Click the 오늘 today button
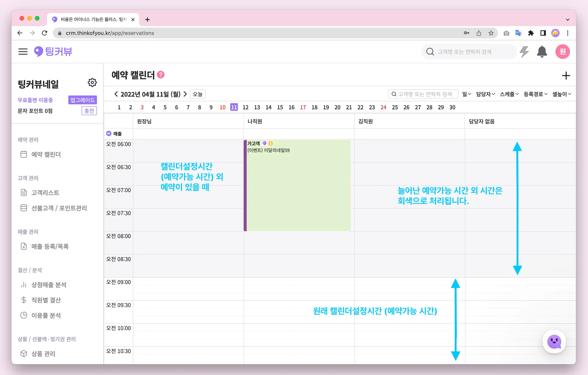The image size is (588, 375). click(198, 94)
